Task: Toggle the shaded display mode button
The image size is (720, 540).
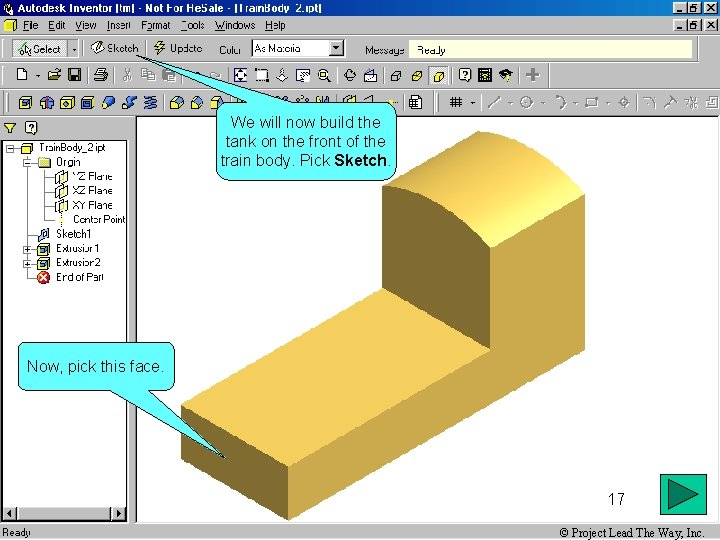Action: point(439,75)
